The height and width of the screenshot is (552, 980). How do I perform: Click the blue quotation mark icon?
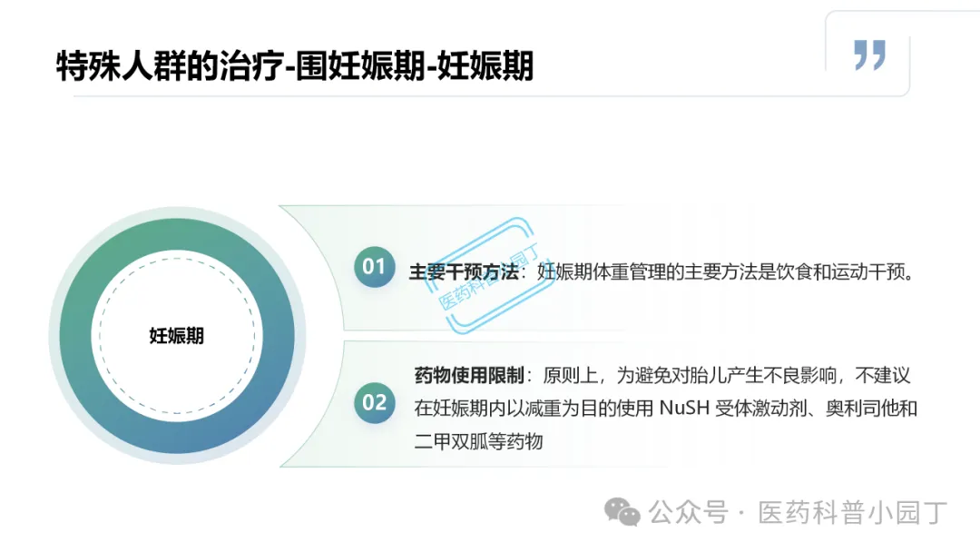tap(869, 55)
